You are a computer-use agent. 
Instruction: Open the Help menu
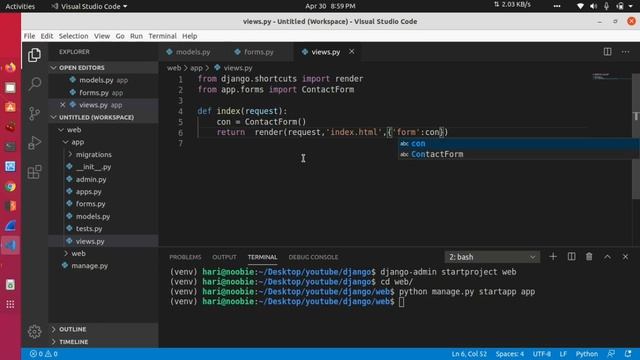coord(189,36)
